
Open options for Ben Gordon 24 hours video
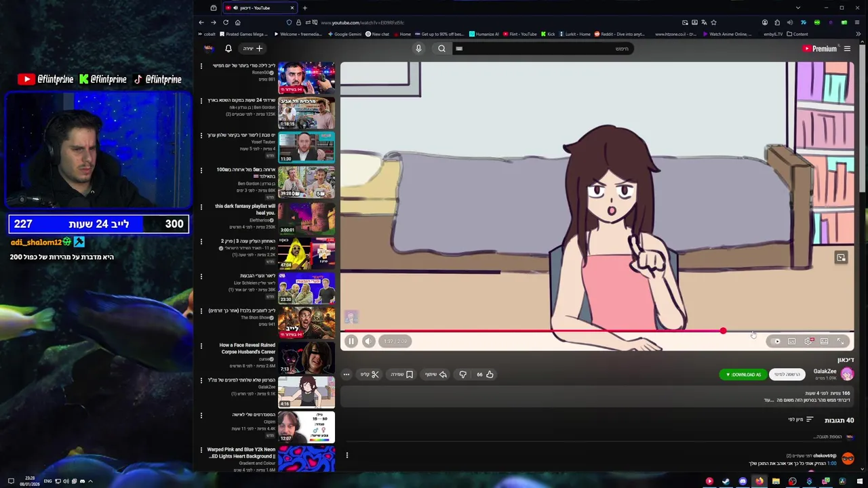201,100
